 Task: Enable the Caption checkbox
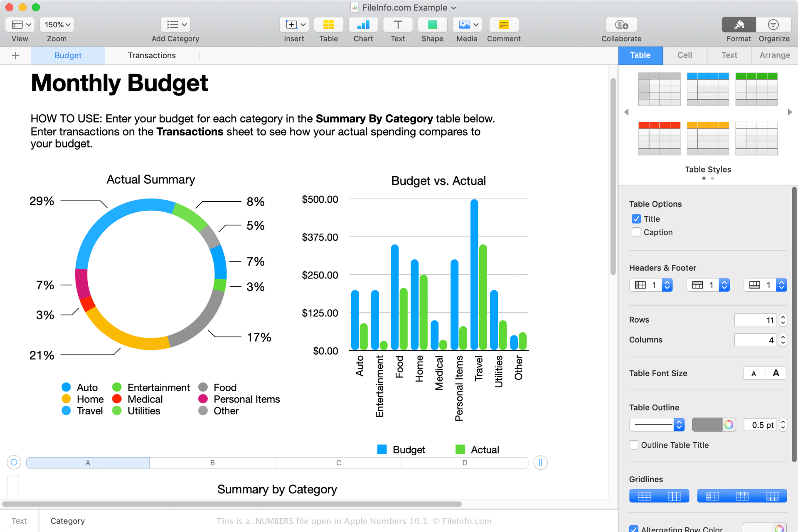pyautogui.click(x=636, y=232)
